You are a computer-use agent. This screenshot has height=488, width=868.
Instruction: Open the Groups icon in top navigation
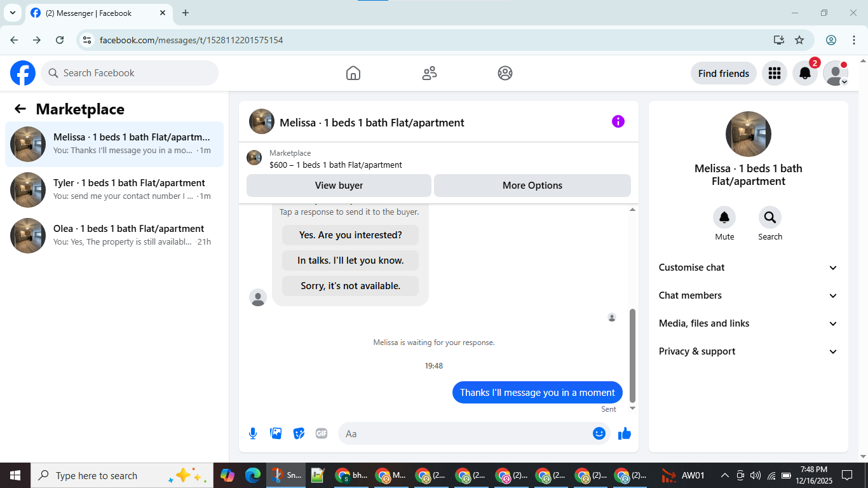click(x=505, y=73)
